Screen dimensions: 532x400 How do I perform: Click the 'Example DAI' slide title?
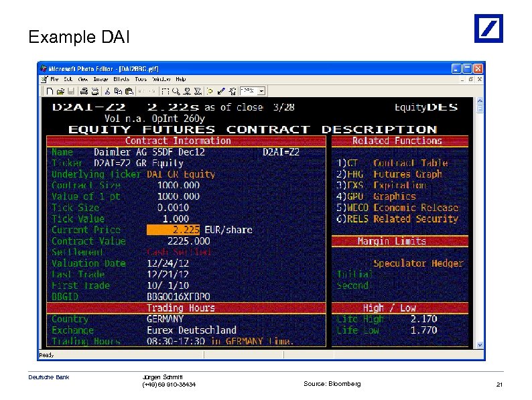tap(79, 37)
